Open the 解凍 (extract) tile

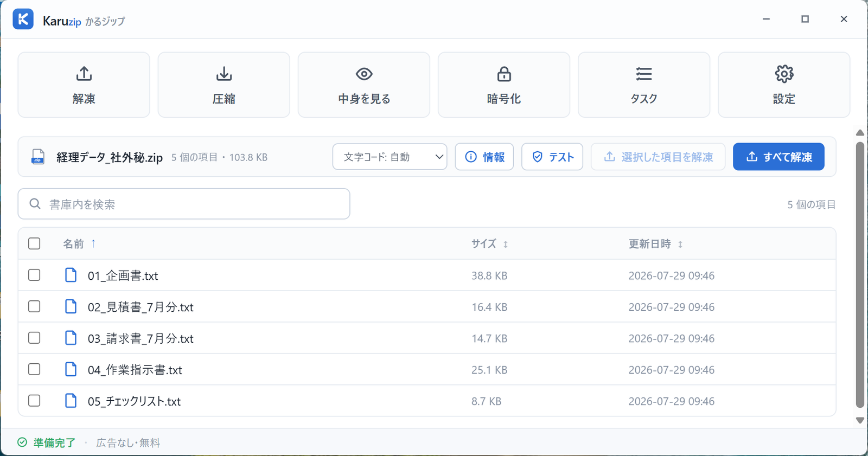pyautogui.click(x=84, y=85)
